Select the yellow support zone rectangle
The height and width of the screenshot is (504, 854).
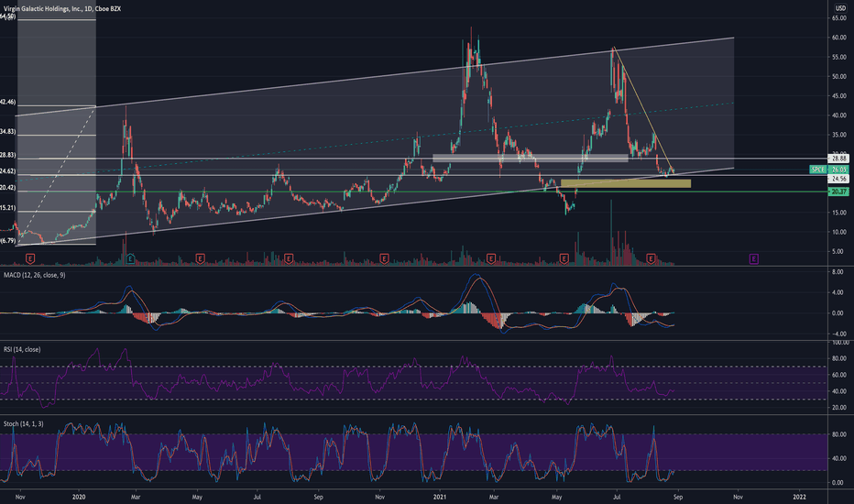[x=626, y=183]
